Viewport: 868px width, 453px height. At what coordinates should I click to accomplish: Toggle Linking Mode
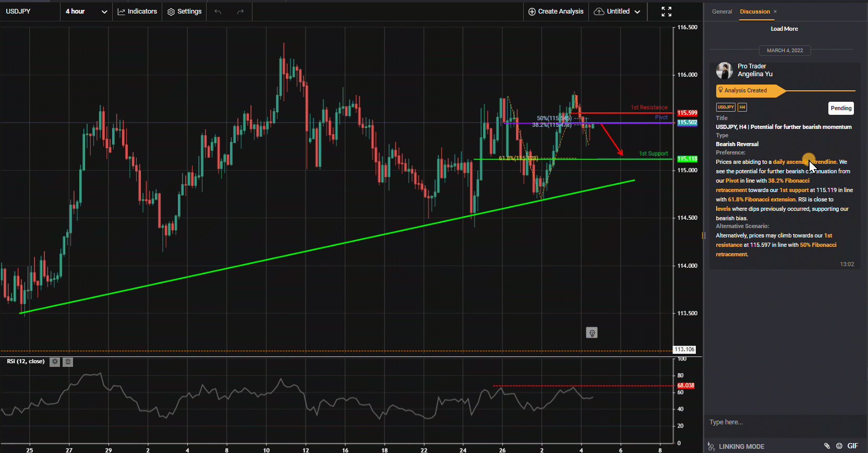click(736, 446)
